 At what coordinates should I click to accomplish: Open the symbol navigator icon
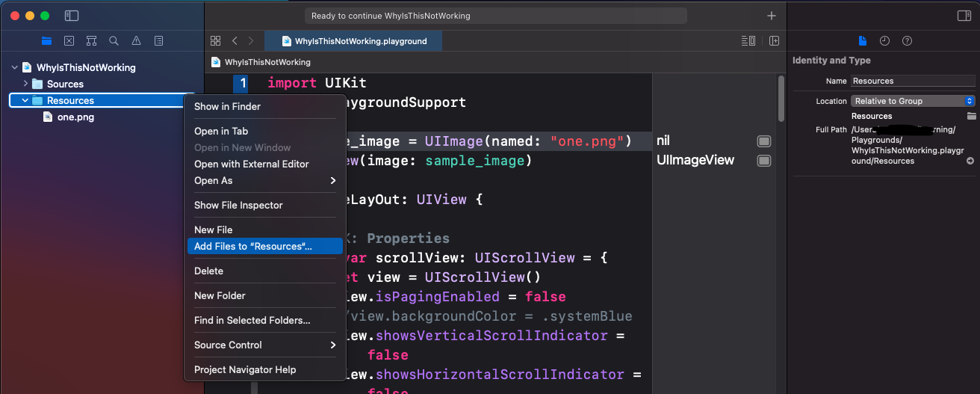91,41
